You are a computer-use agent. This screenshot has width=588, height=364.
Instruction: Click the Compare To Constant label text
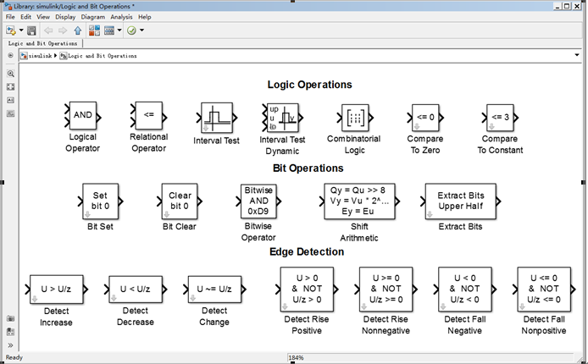click(500, 145)
